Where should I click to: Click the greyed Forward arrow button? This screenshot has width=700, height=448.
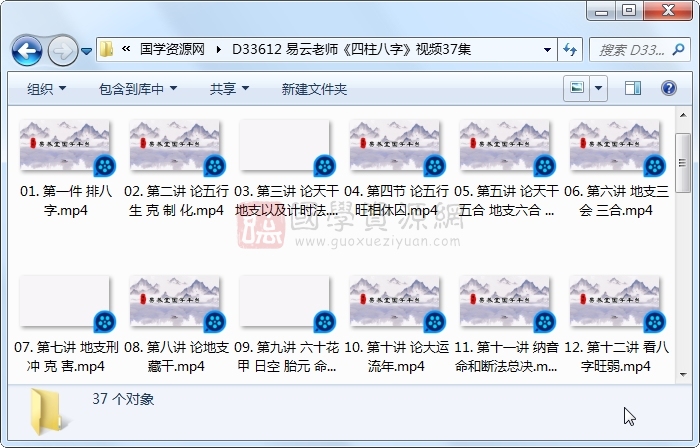tap(62, 50)
